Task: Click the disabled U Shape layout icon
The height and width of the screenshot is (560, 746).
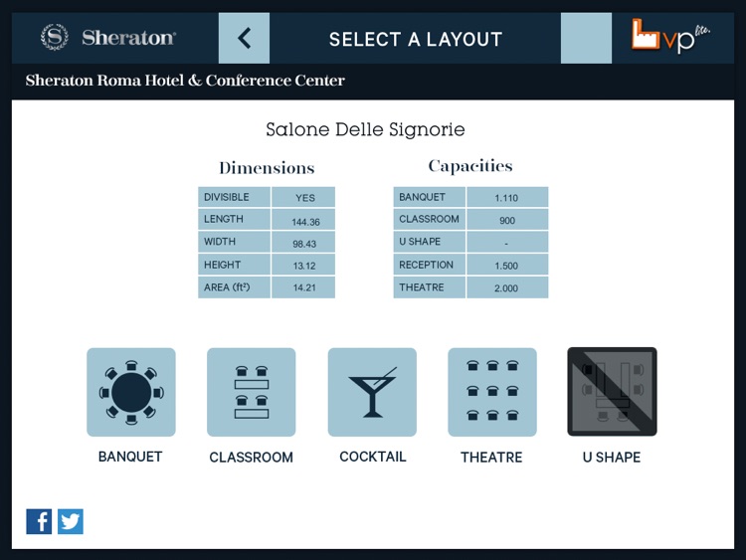Action: (x=613, y=392)
